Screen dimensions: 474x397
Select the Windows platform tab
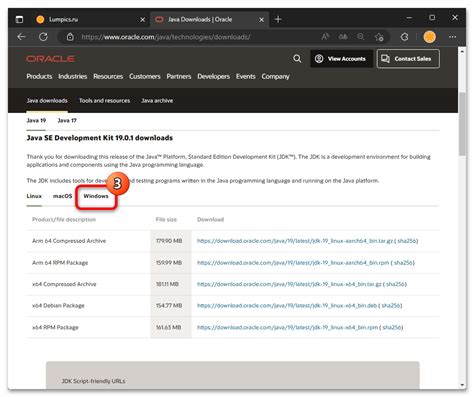click(96, 196)
